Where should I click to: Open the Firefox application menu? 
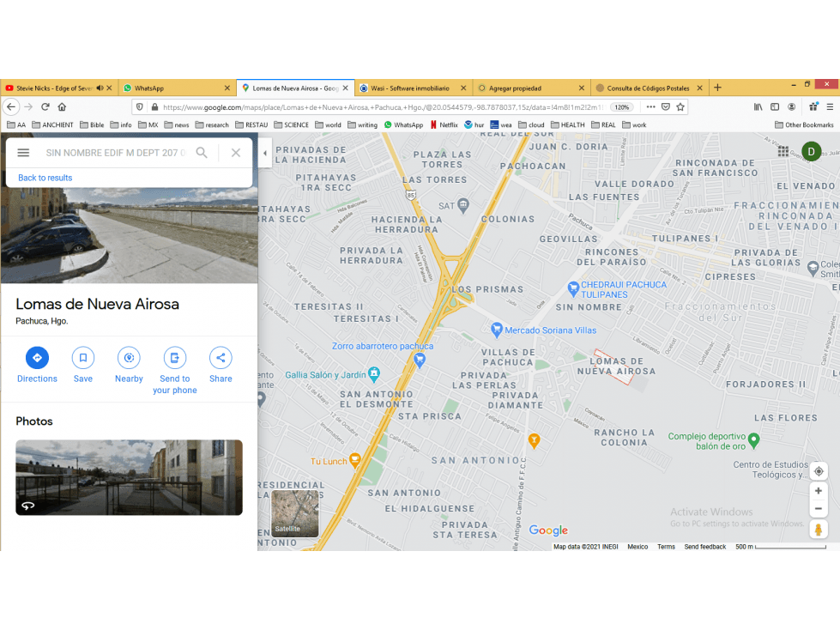point(830,106)
